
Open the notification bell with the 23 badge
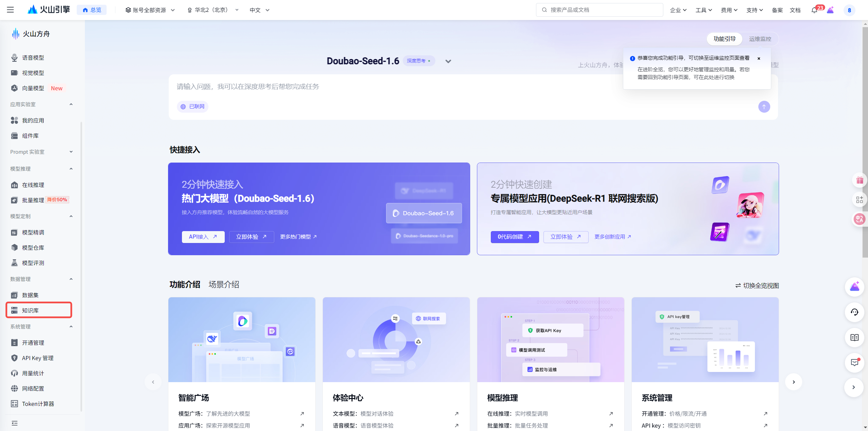click(x=814, y=10)
